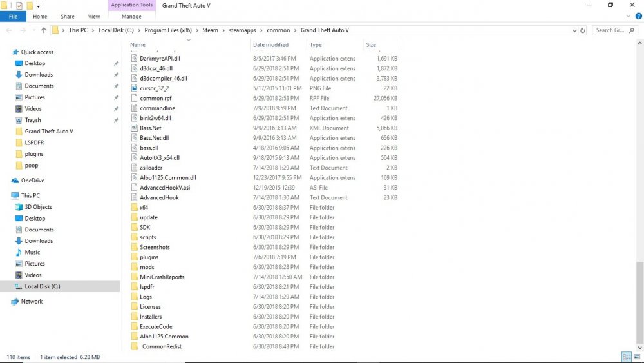Open the Manage ribbon tab
This screenshot has width=644, height=363.
(x=131, y=17)
